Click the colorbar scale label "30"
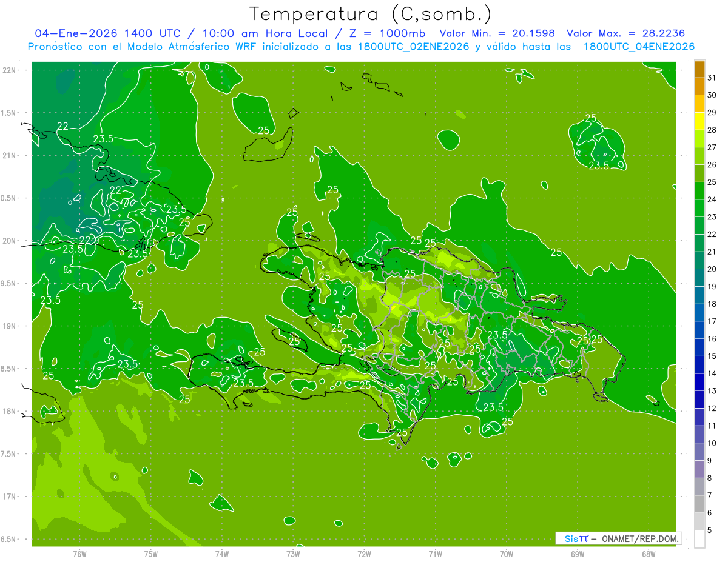Image resolution: width=728 pixels, height=562 pixels. pyautogui.click(x=712, y=95)
